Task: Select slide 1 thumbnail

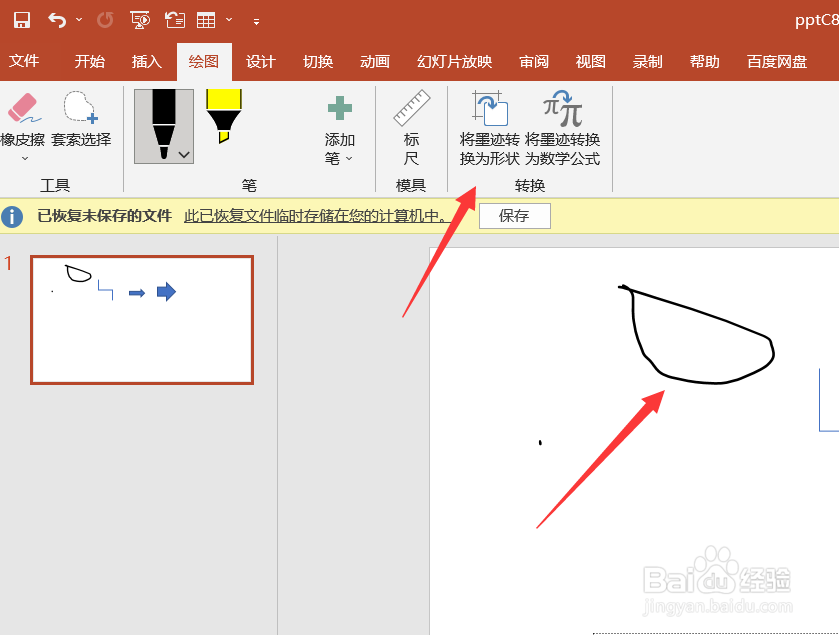Action: click(142, 320)
